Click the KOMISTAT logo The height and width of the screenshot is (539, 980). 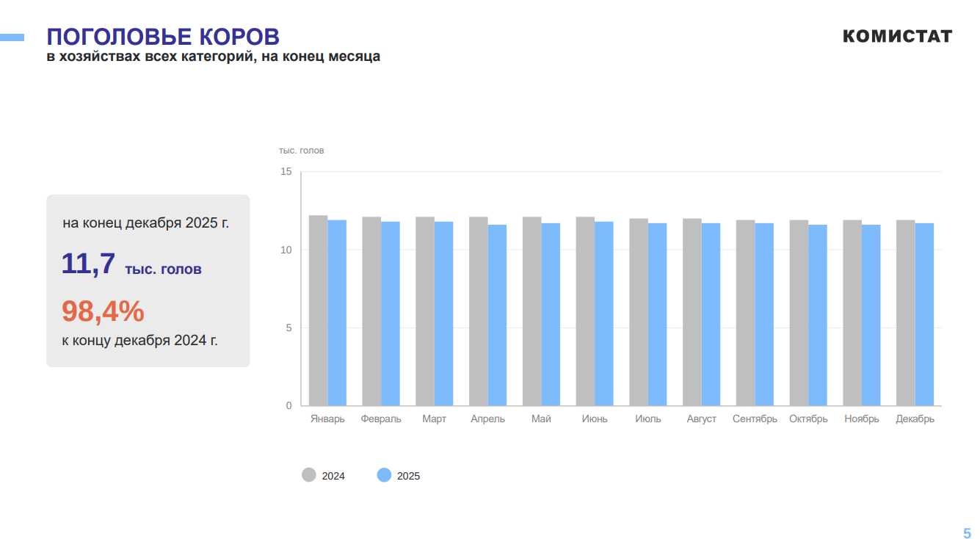[897, 36]
